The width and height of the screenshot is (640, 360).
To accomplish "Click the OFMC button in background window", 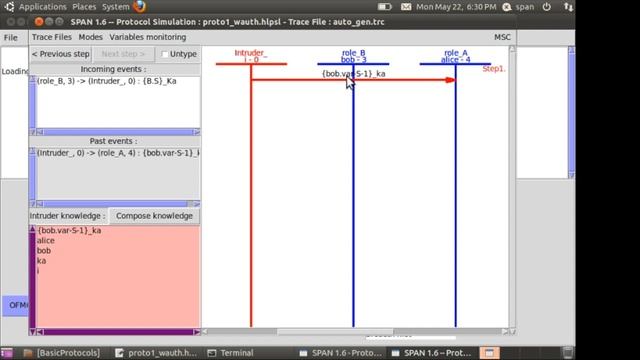I will (x=16, y=305).
